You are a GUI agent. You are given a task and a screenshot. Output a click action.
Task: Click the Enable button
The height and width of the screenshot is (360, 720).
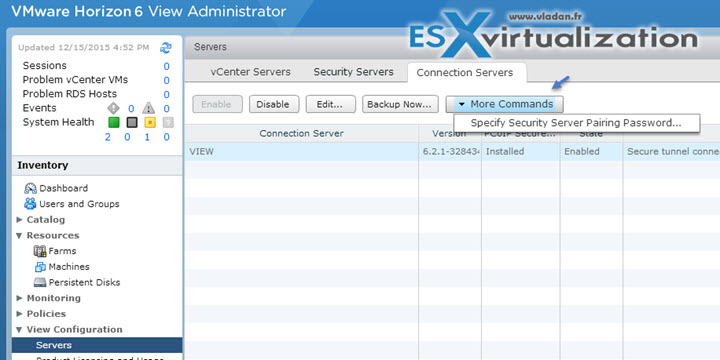pos(217,104)
